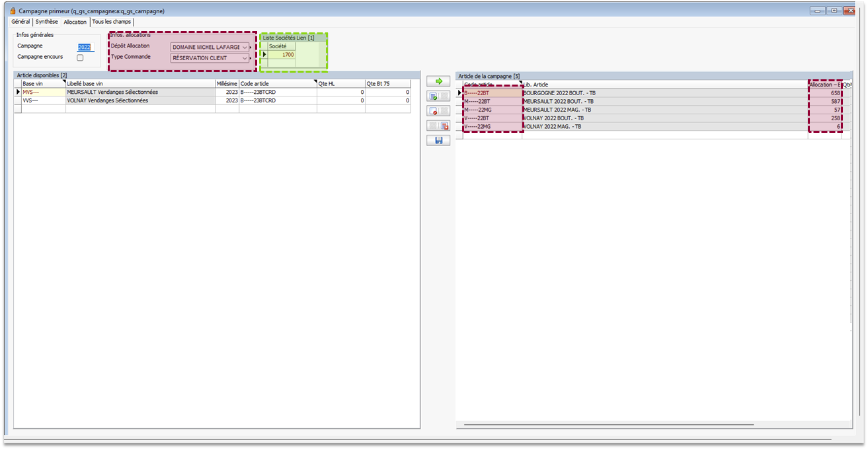
Task: Click the red checkmark document button
Action: pos(434,111)
